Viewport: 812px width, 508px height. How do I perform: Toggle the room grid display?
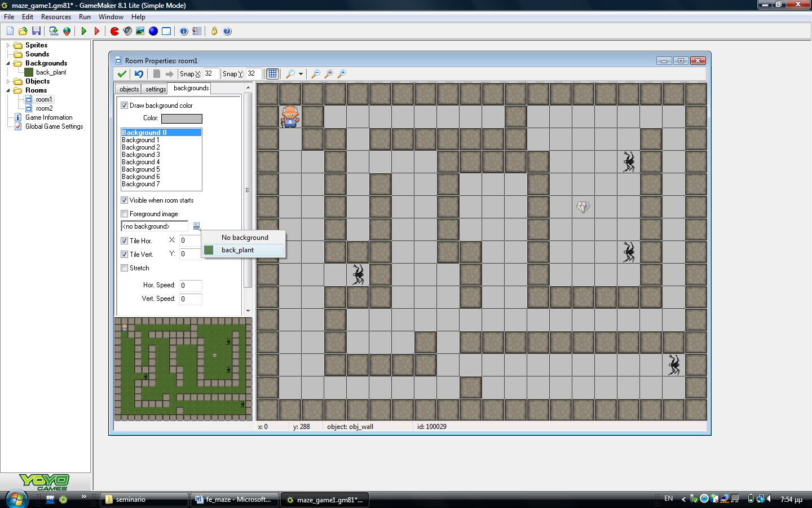[x=272, y=74]
